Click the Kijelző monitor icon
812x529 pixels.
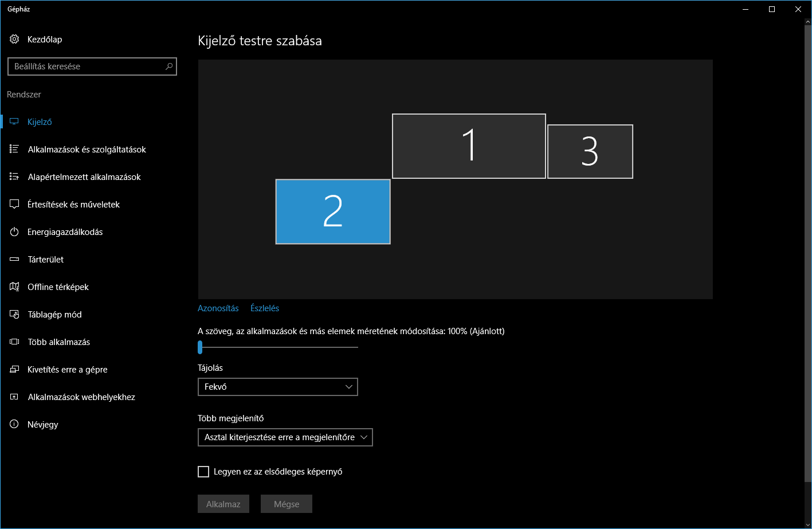point(14,122)
